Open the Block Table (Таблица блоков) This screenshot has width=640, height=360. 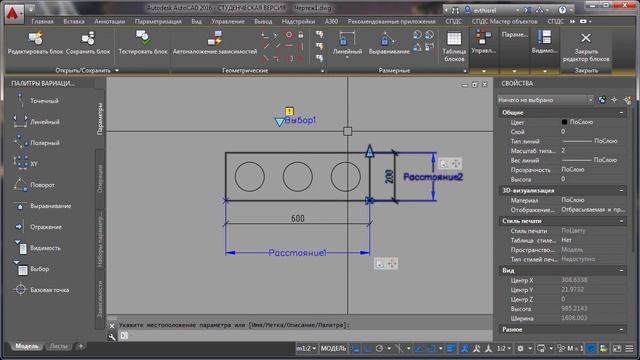coord(454,47)
